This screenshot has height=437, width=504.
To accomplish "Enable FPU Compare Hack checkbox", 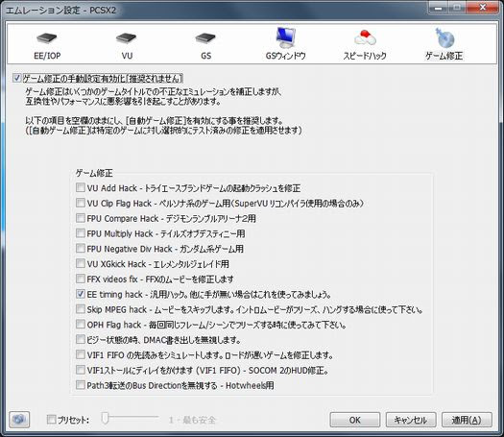I will (x=80, y=218).
